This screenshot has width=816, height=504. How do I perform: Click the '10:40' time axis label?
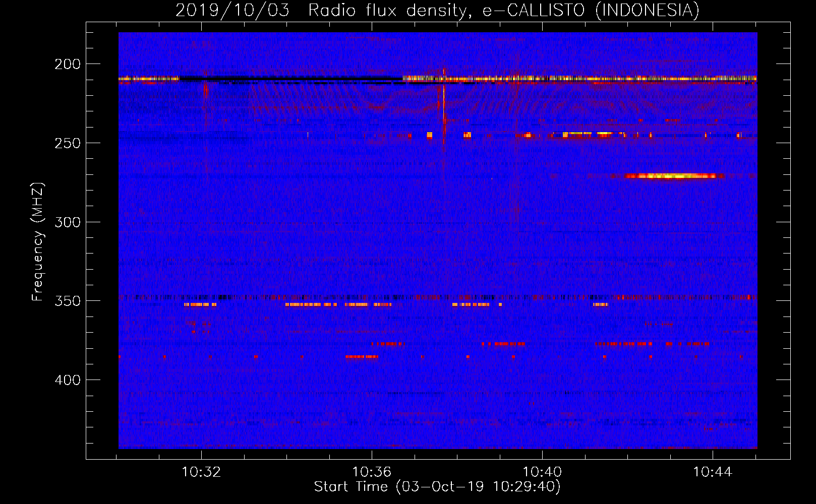[x=542, y=472]
